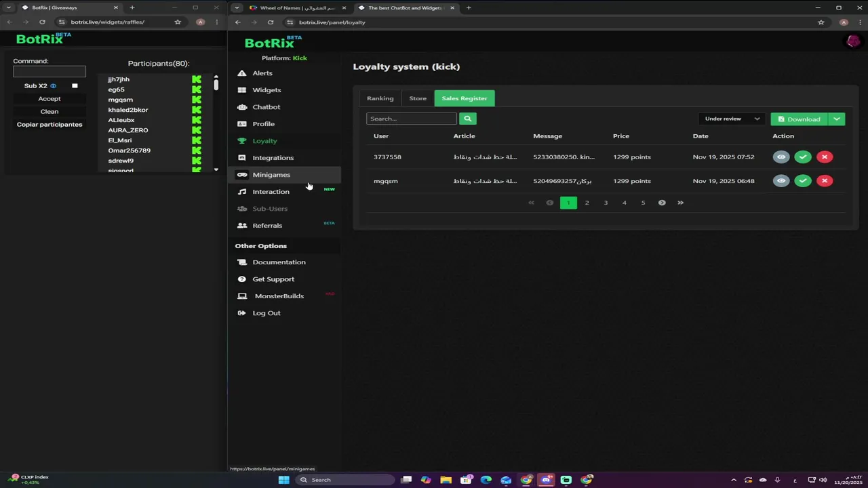Approve the purchase by user 3737558
The image size is (868, 488).
coord(803,157)
